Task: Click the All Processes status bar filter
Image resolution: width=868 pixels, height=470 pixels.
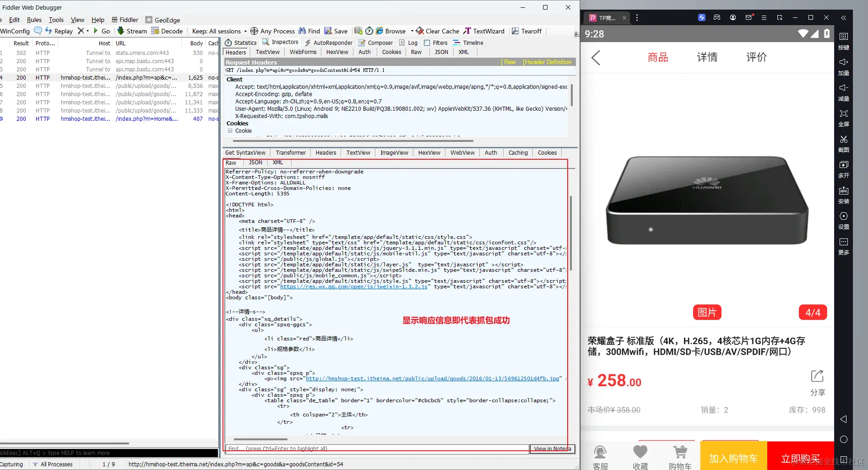Action: [52, 464]
